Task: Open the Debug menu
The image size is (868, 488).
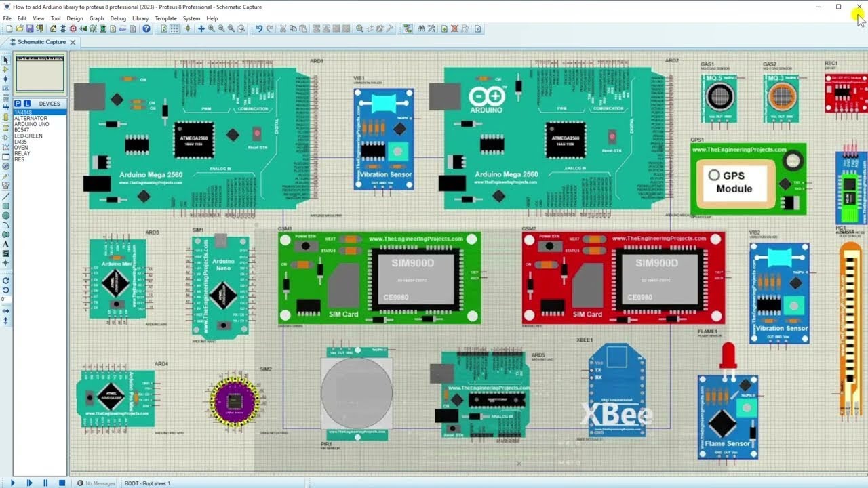Action: (x=118, y=18)
